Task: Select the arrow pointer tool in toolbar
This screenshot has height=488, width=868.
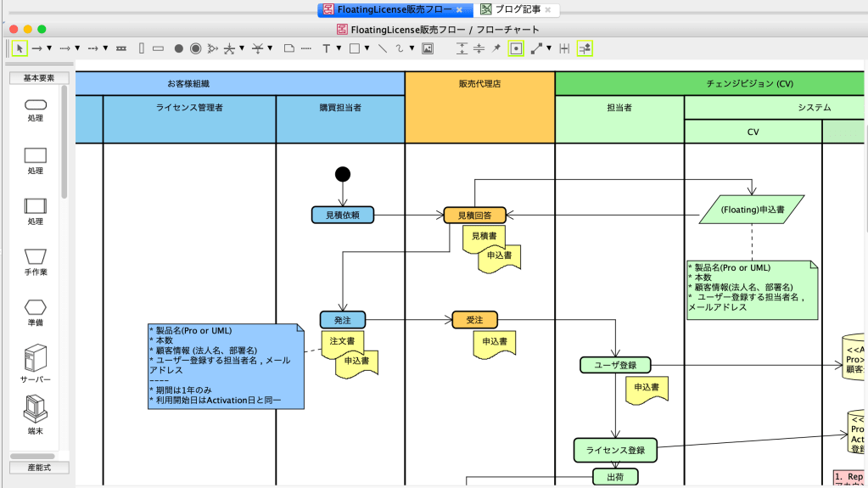Action: click(x=20, y=48)
